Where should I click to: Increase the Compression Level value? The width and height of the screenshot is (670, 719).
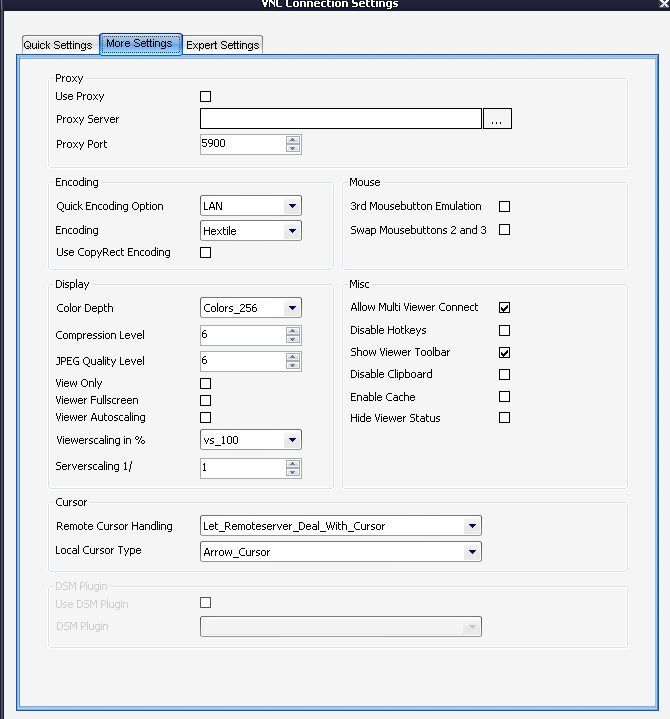[293, 331]
